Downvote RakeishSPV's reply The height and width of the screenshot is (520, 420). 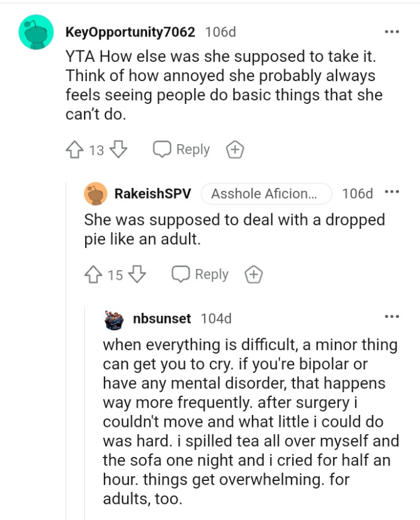(x=137, y=274)
